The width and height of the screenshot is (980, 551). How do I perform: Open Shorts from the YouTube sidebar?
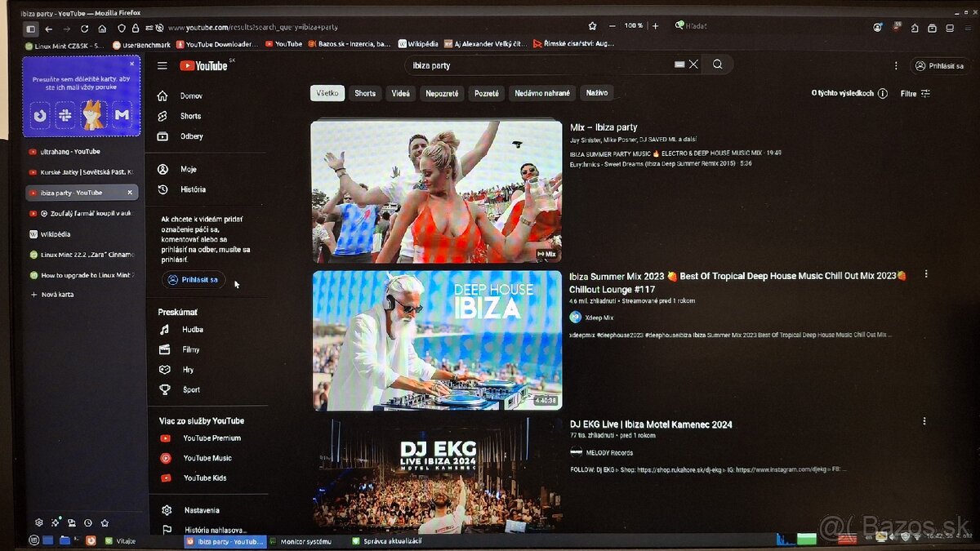(189, 116)
